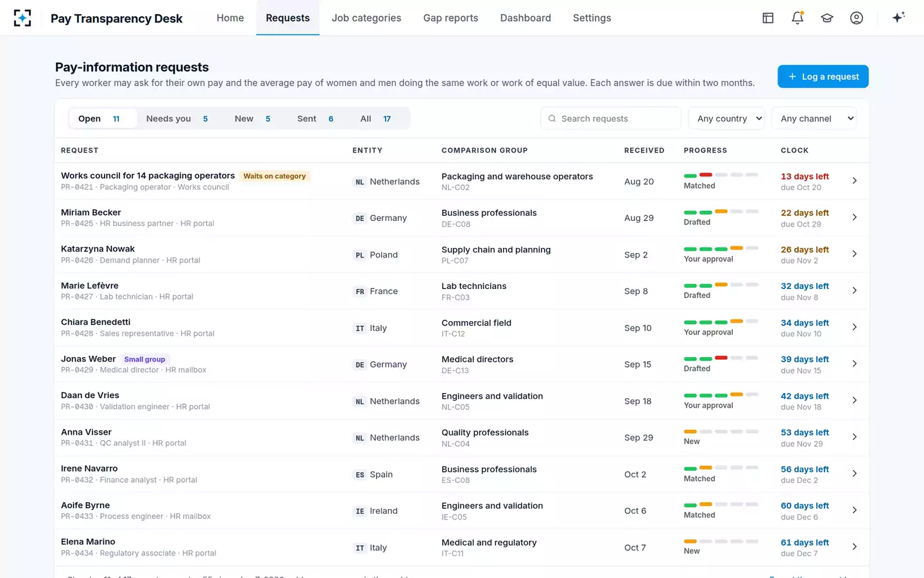This screenshot has width=924, height=578.
Task: Go to the Home tab
Action: [230, 18]
